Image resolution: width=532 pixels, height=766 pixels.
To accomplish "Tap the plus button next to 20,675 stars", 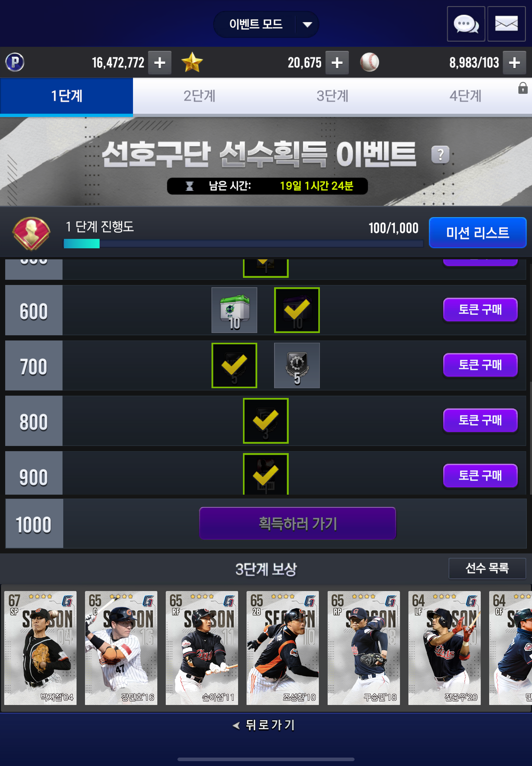I will 337,63.
